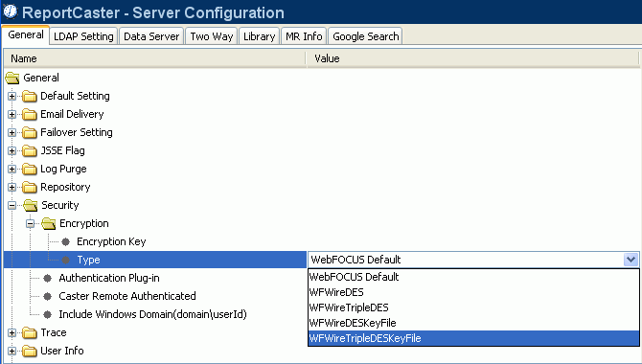Select the Encryption Key item
The width and height of the screenshot is (642, 364).
tap(111, 241)
